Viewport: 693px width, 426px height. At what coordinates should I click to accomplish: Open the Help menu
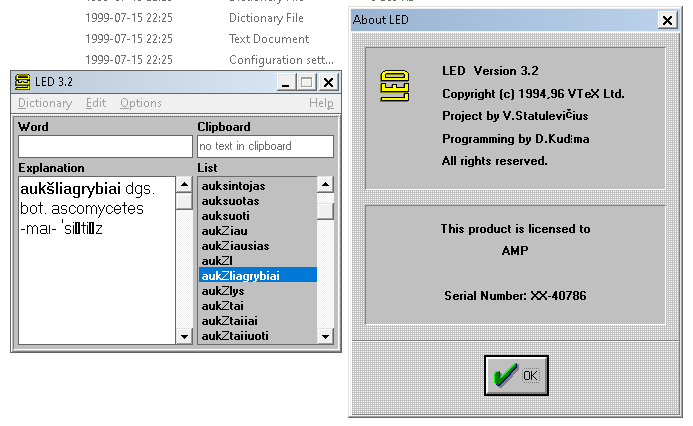coord(321,103)
